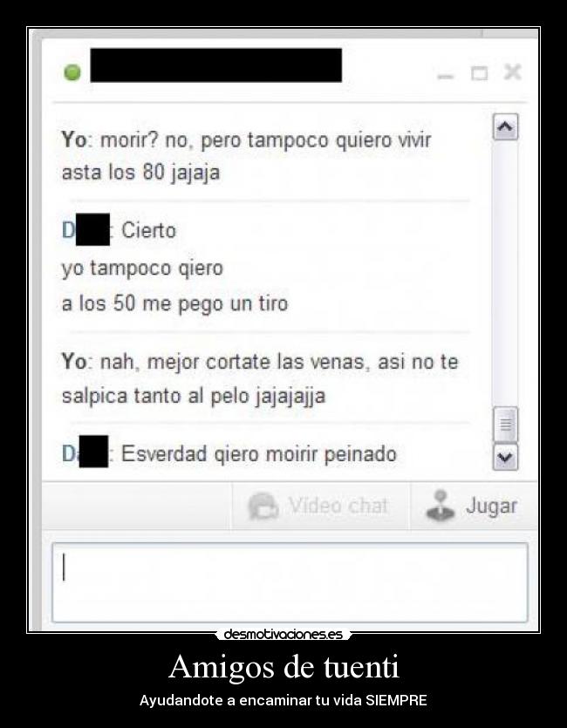567x728 pixels.
Task: Click the scrollbar down arrow
Action: [x=505, y=458]
